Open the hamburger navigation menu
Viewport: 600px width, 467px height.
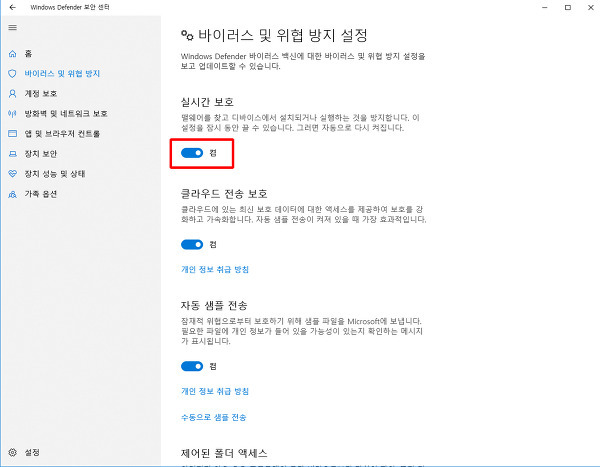(x=13, y=28)
